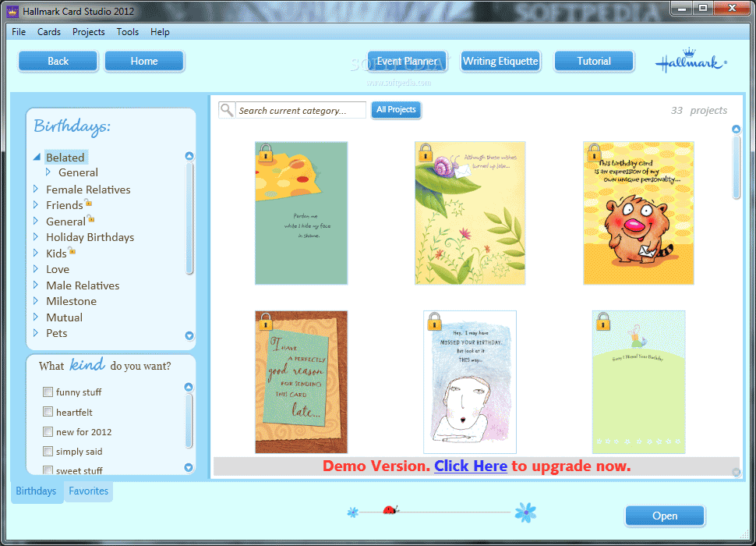The image size is (756, 546).
Task: Click the ladybug thumbnail-size slider handle
Action: click(390, 509)
